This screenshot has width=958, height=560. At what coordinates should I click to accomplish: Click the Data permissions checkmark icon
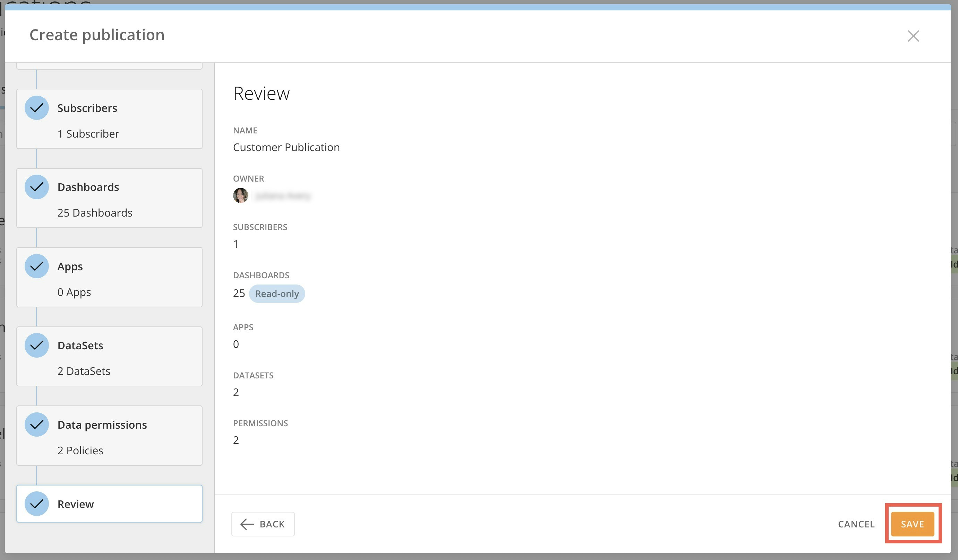[36, 425]
